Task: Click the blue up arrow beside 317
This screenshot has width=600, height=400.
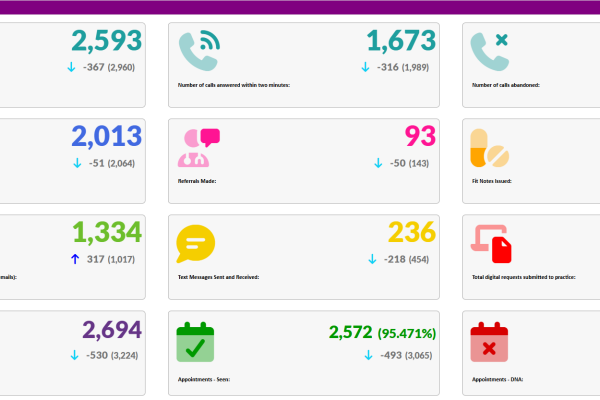Action: [74, 259]
